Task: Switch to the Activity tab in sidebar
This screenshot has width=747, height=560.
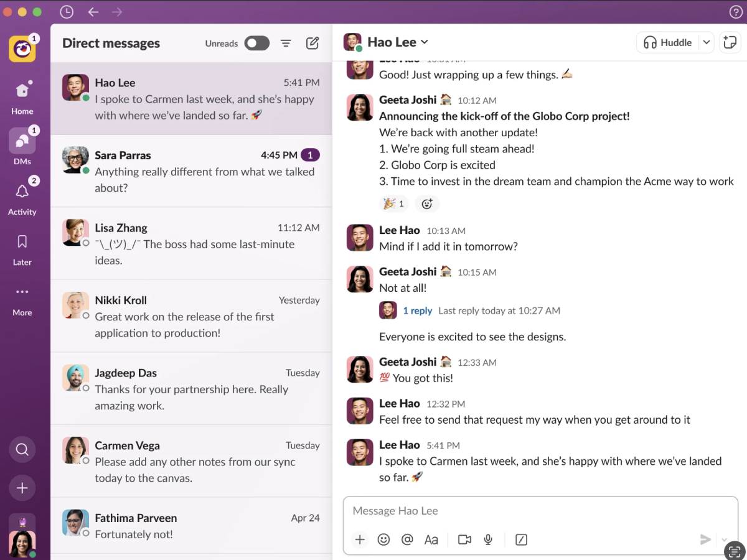Action: pos(22,197)
